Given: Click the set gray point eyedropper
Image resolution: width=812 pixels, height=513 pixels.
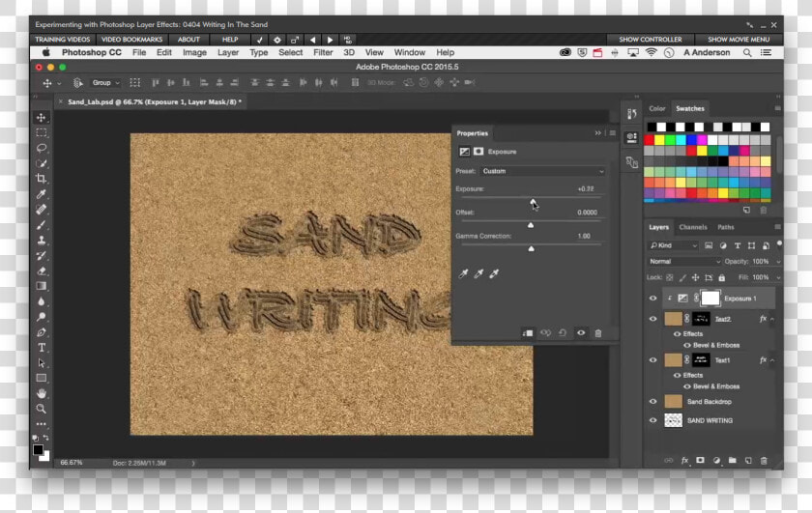Looking at the screenshot, I should coord(479,273).
